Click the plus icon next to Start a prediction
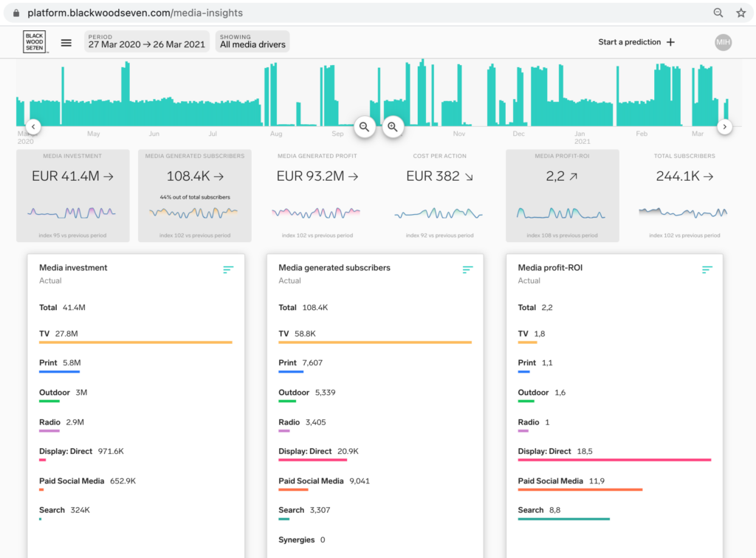 [670, 42]
